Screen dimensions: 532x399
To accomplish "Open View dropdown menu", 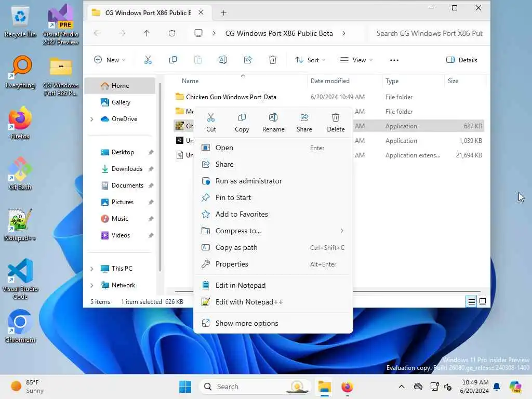I will (x=356, y=60).
